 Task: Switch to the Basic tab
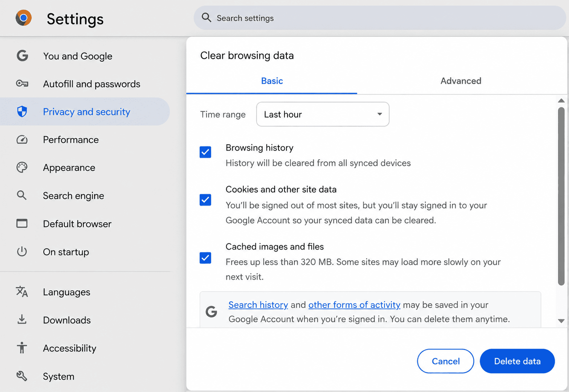[272, 81]
